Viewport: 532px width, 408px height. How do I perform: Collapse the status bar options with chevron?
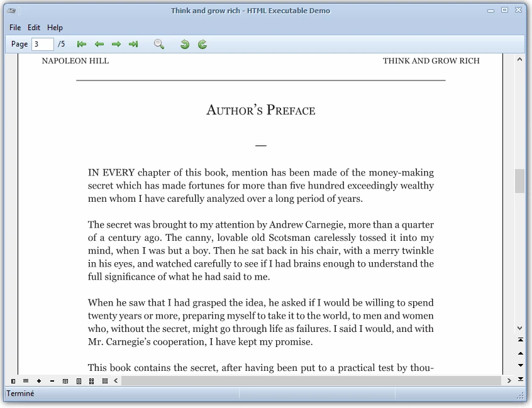pos(115,380)
